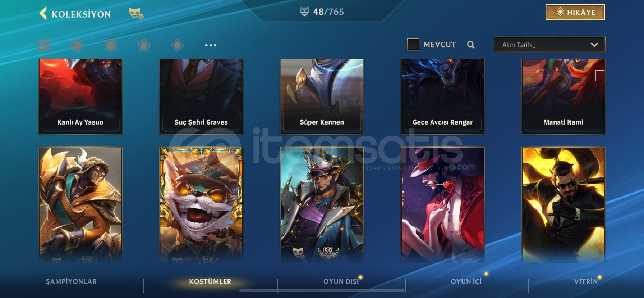Open the skin shop masks-and-coins icon

pos(136,14)
